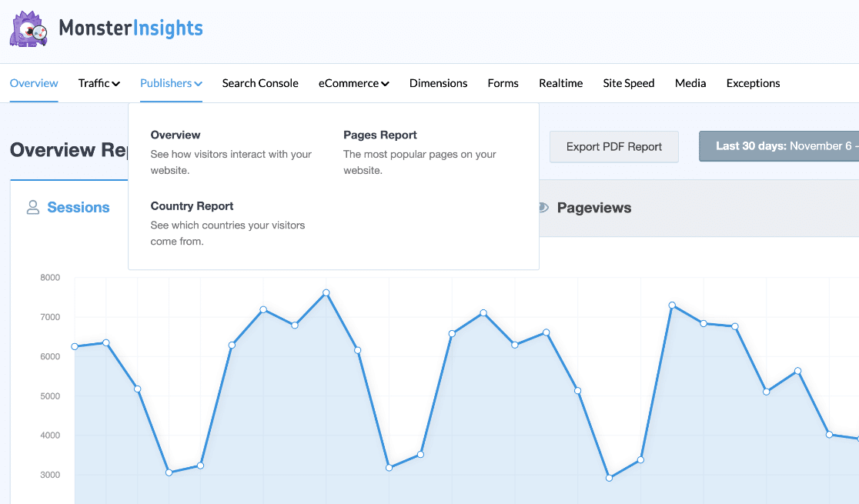Open the Dimensions report
The height and width of the screenshot is (504, 859).
438,82
